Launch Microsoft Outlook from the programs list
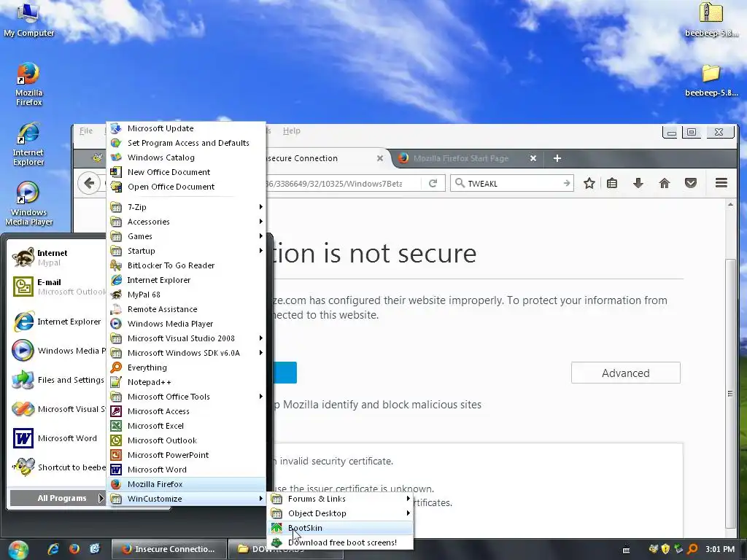747x560 pixels. [186, 440]
